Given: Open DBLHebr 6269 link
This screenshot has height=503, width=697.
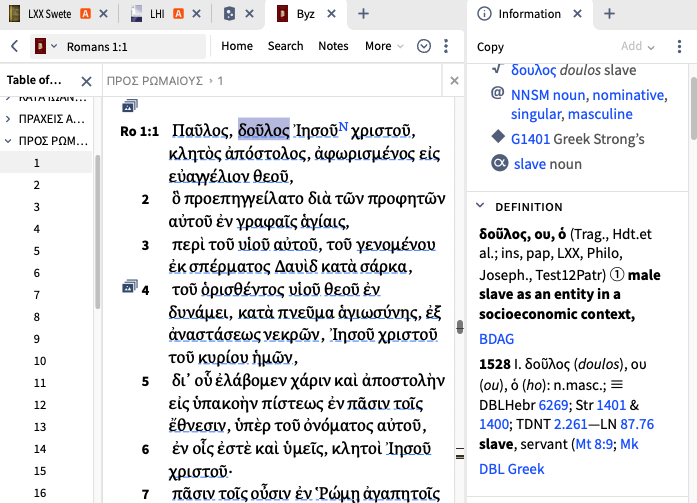Looking at the screenshot, I should [x=553, y=405].
